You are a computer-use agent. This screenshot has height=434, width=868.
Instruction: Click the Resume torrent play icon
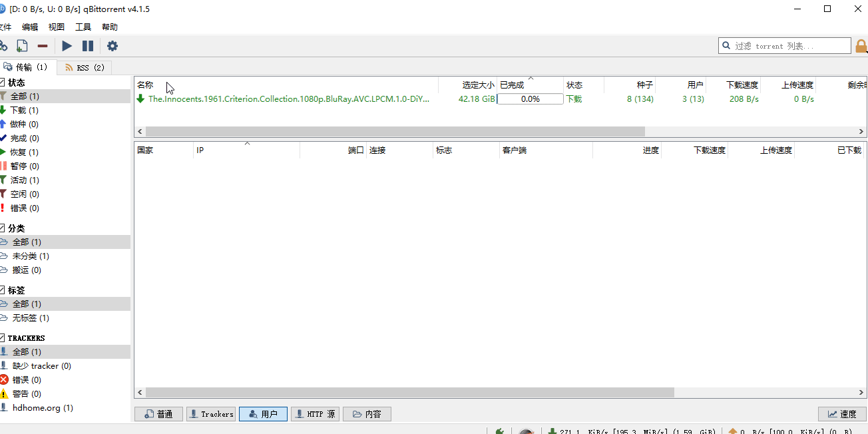67,46
